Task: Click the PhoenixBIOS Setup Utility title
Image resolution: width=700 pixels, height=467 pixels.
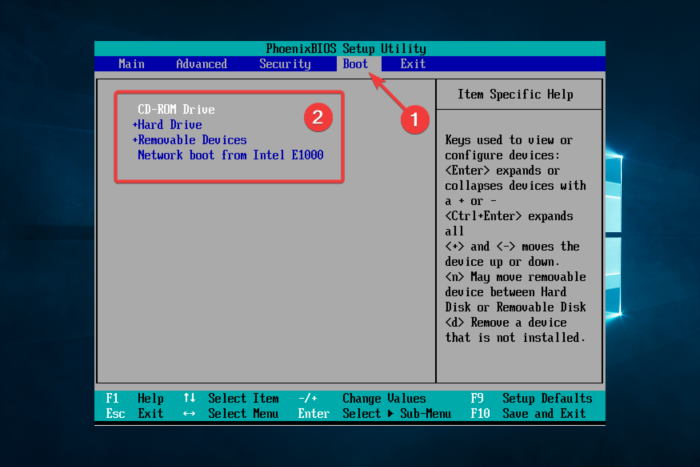Action: pyautogui.click(x=346, y=48)
